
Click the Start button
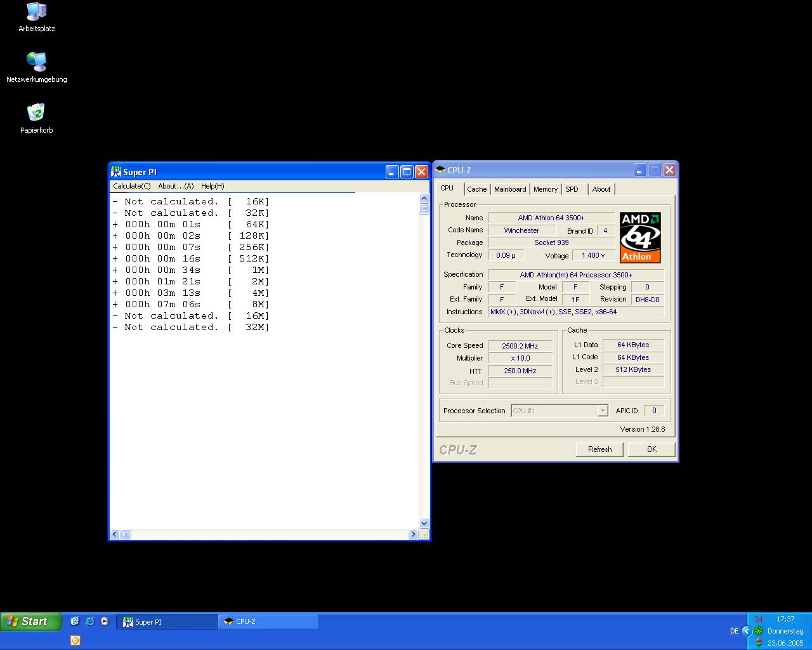click(x=31, y=621)
